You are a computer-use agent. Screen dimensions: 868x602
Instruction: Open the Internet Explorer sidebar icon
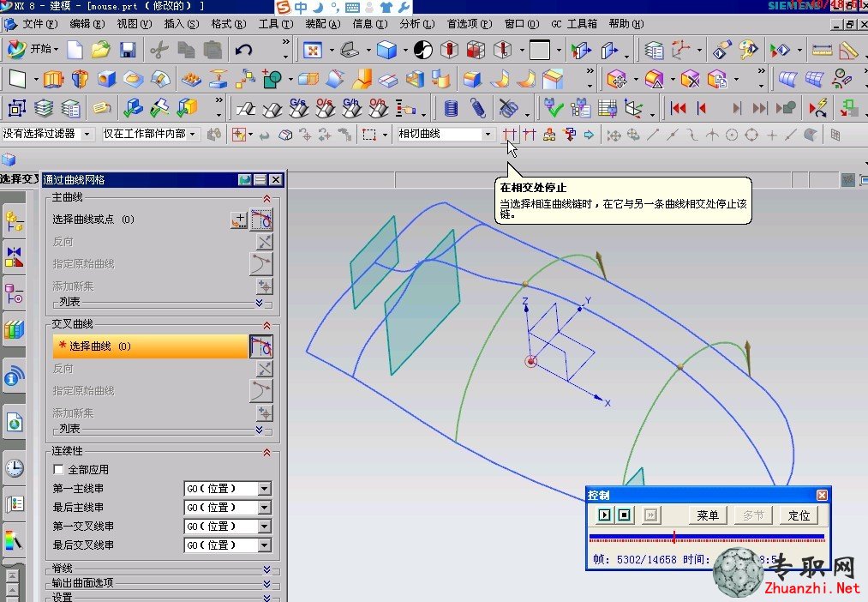(x=15, y=423)
